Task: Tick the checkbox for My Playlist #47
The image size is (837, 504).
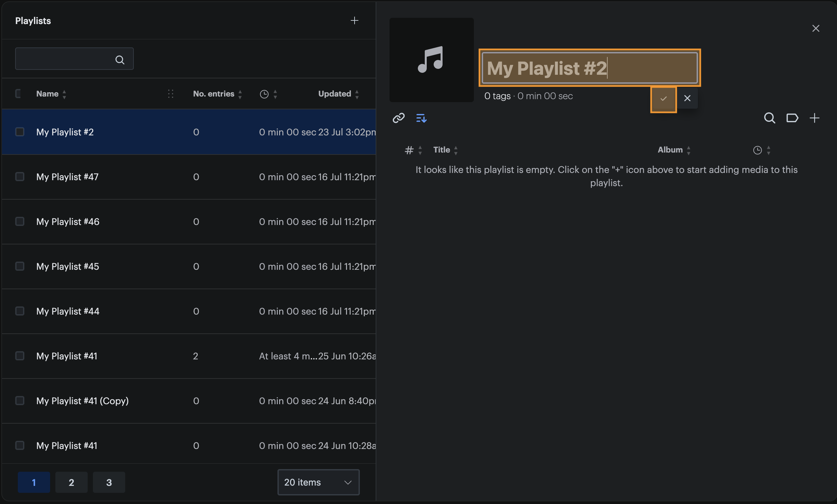Action: tap(20, 177)
